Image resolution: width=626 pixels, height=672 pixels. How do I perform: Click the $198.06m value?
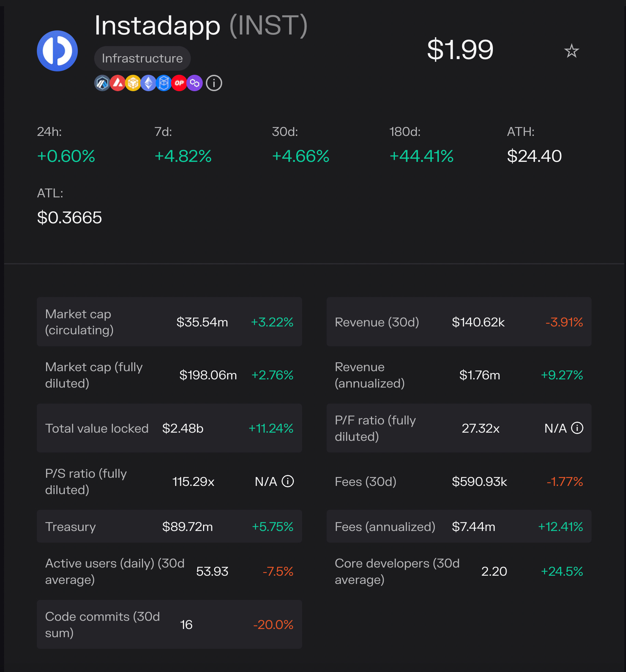click(x=208, y=375)
